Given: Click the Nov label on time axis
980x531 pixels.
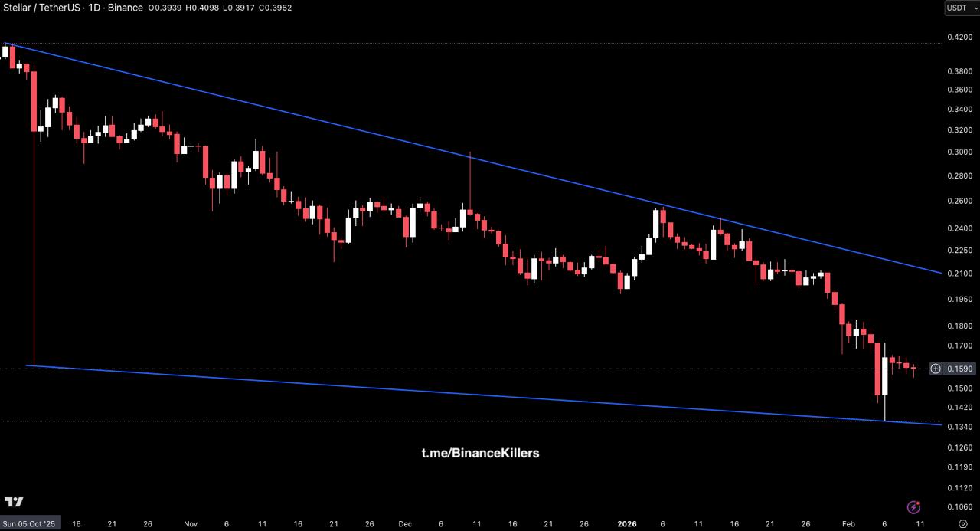Looking at the screenshot, I should pos(191,524).
